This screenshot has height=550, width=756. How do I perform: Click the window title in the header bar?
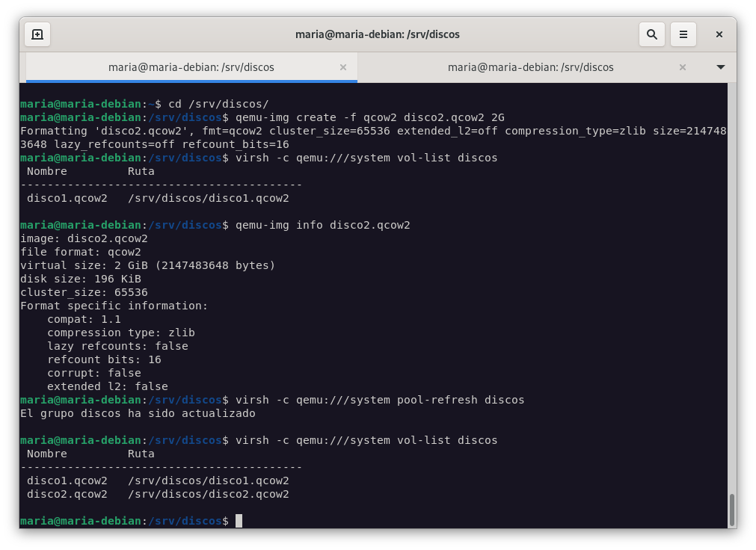tap(378, 34)
